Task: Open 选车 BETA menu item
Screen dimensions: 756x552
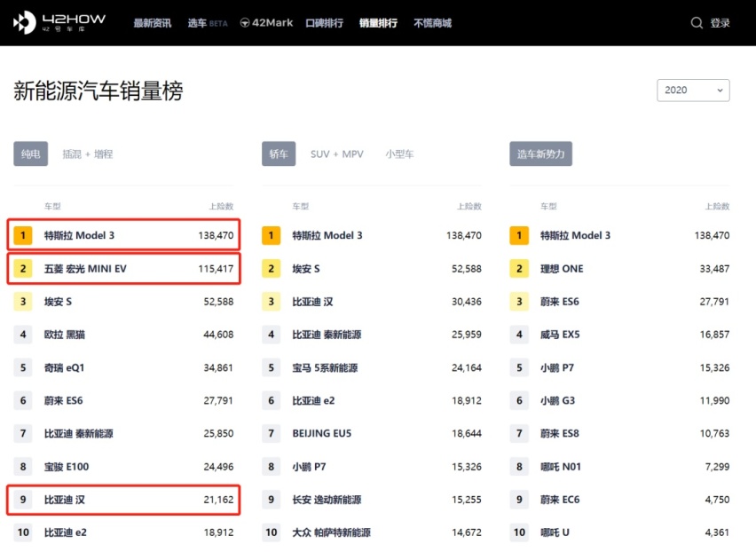Action: click(208, 23)
